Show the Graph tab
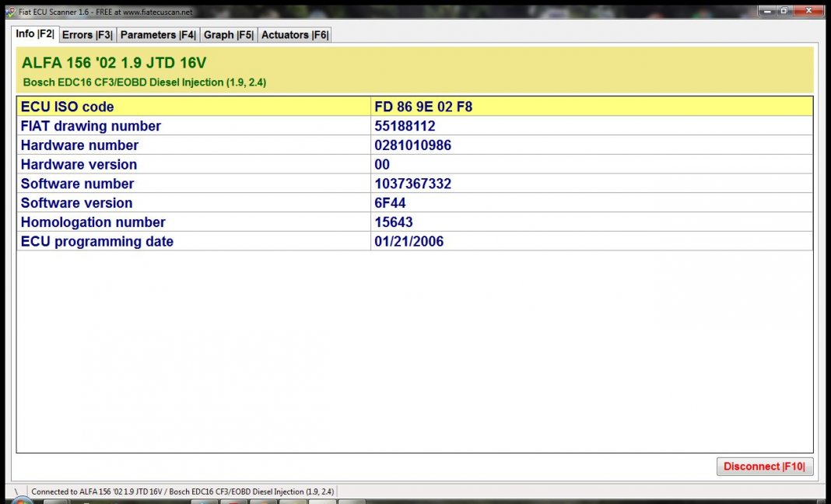The width and height of the screenshot is (831, 504). [228, 35]
